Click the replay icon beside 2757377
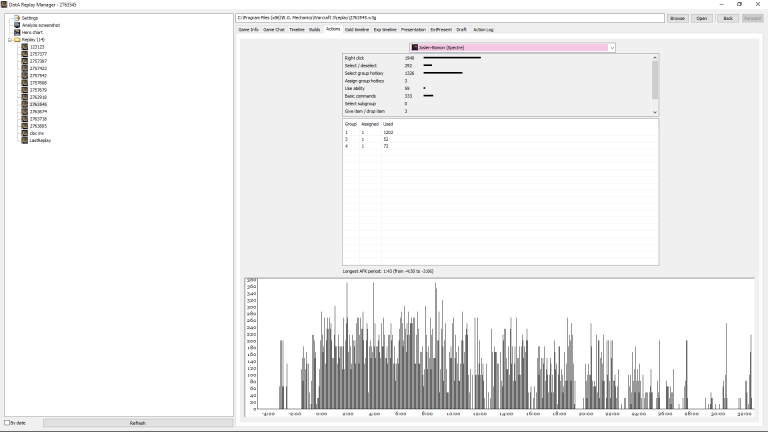Viewport: 768px width, 432px height. point(24,54)
